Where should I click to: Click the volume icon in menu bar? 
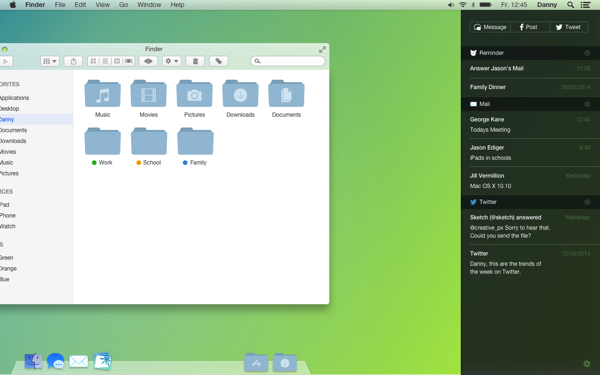coord(451,5)
